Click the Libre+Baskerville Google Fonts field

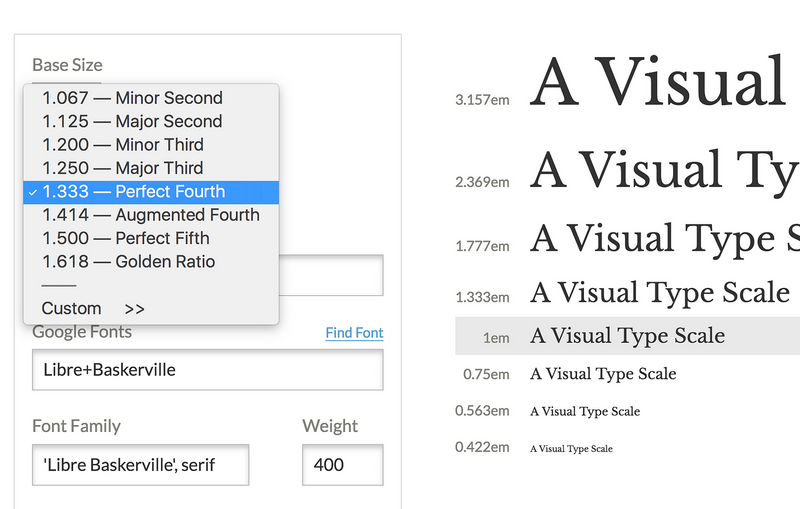(208, 370)
